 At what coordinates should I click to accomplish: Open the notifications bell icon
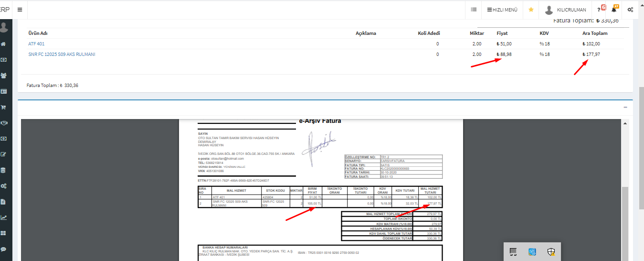pyautogui.click(x=614, y=10)
